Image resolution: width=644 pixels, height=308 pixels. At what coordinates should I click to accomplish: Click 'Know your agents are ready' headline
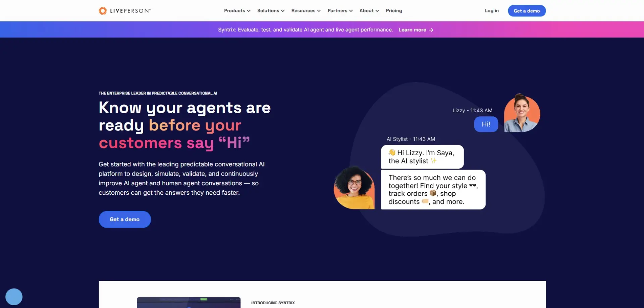pos(184,125)
